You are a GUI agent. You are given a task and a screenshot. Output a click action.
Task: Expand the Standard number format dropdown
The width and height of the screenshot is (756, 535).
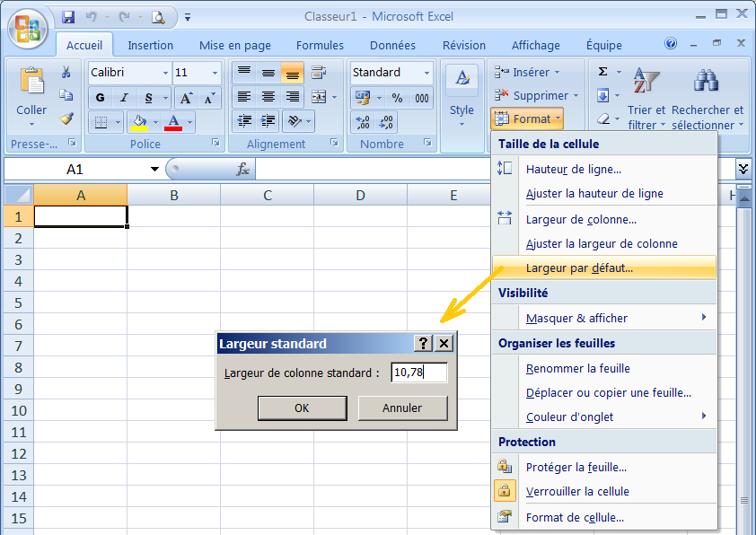pyautogui.click(x=426, y=73)
